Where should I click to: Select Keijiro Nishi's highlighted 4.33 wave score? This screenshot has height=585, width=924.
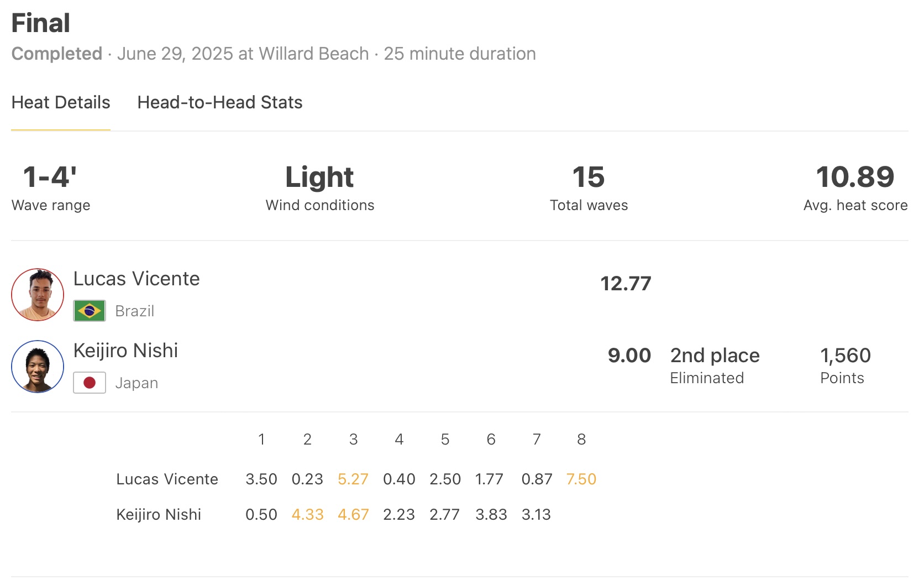[307, 514]
